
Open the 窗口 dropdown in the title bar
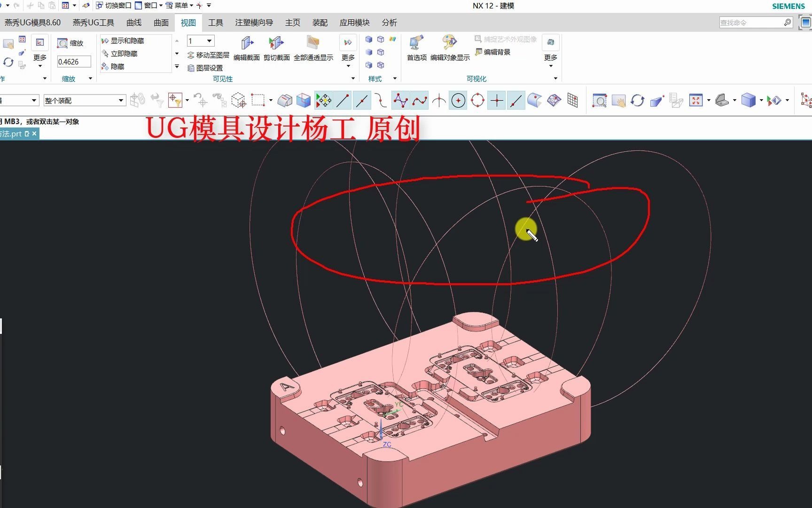pos(148,6)
